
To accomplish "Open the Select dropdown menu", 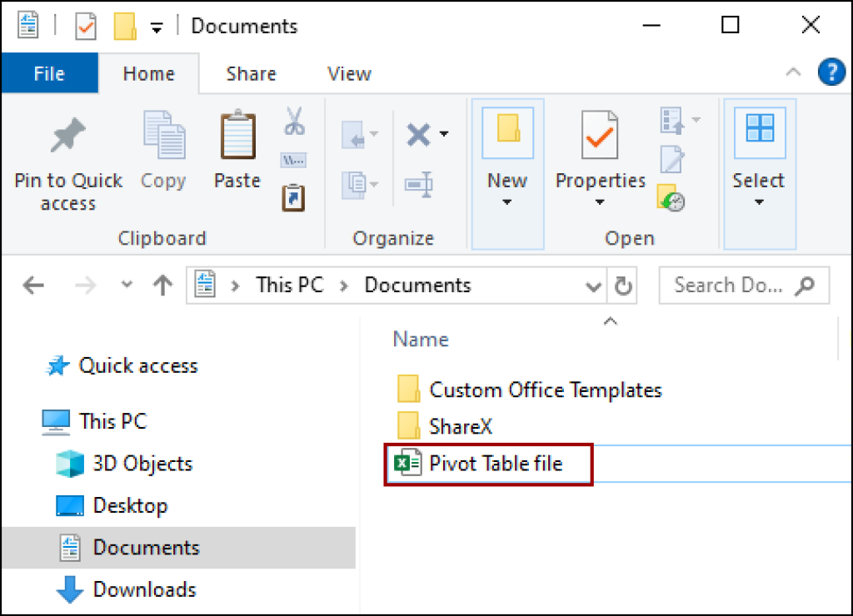I will point(759,200).
